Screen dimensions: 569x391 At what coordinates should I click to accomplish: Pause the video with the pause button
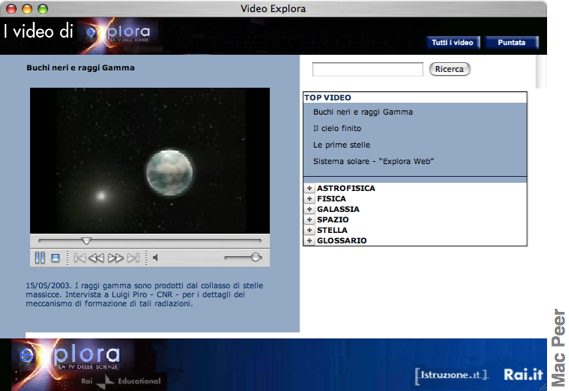coord(40,258)
